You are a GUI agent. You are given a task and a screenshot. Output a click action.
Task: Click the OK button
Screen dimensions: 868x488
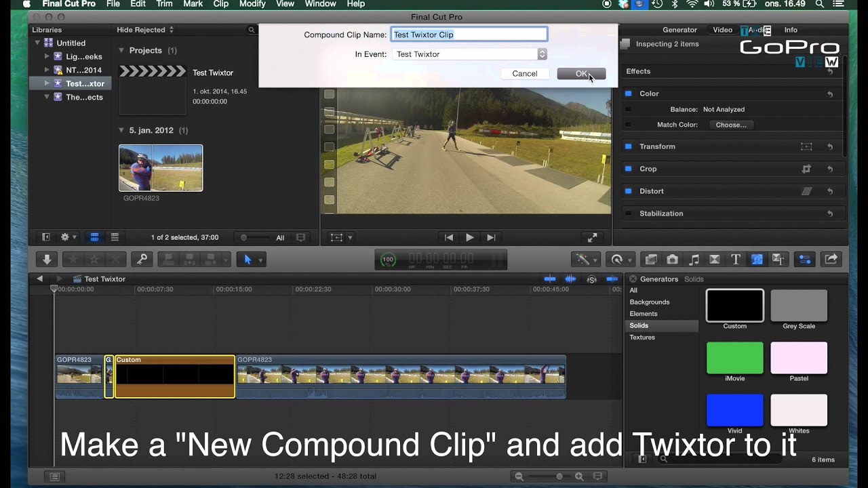click(581, 74)
